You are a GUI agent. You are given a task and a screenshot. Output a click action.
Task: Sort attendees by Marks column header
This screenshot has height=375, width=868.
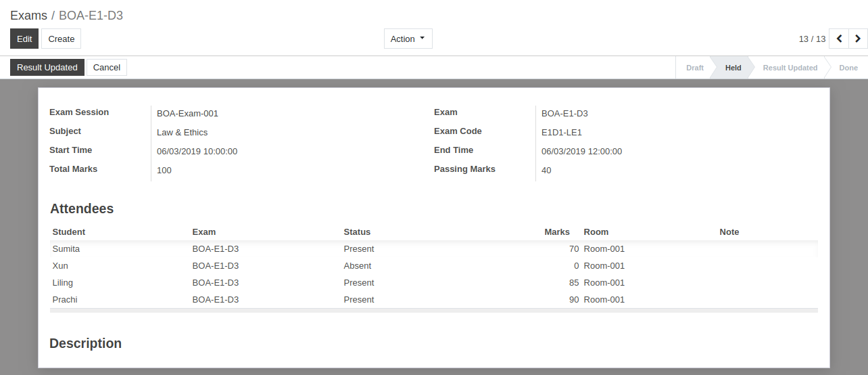click(x=556, y=231)
